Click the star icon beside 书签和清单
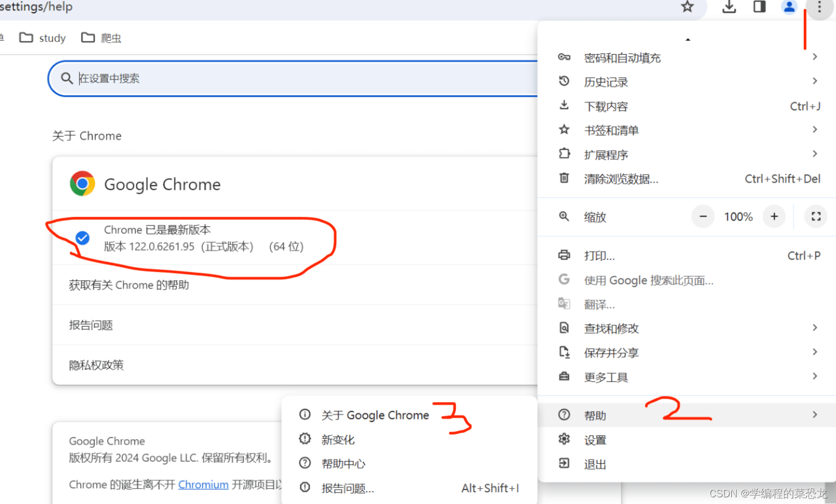 [x=564, y=130]
